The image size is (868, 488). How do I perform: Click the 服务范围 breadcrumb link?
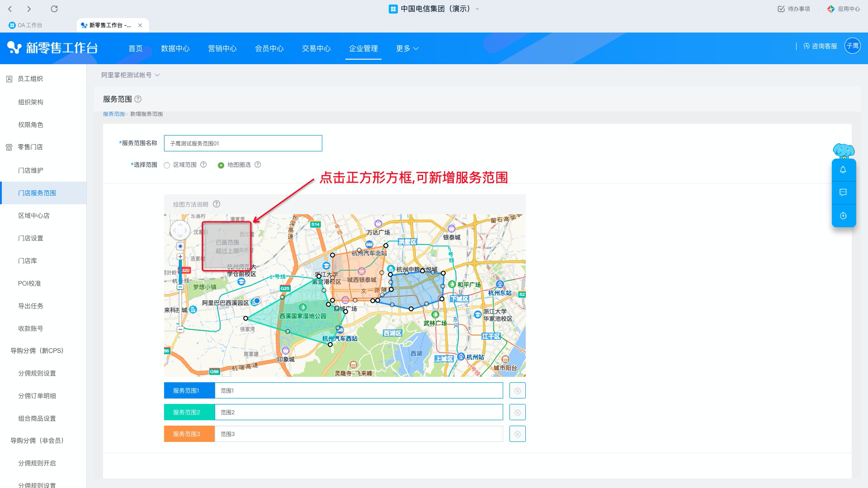[x=114, y=114]
